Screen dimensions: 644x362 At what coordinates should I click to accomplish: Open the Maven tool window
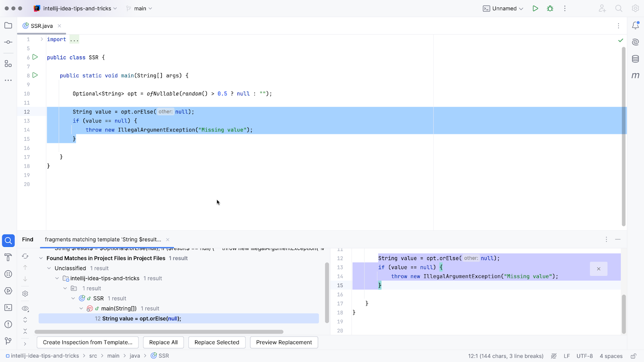coord(635,76)
